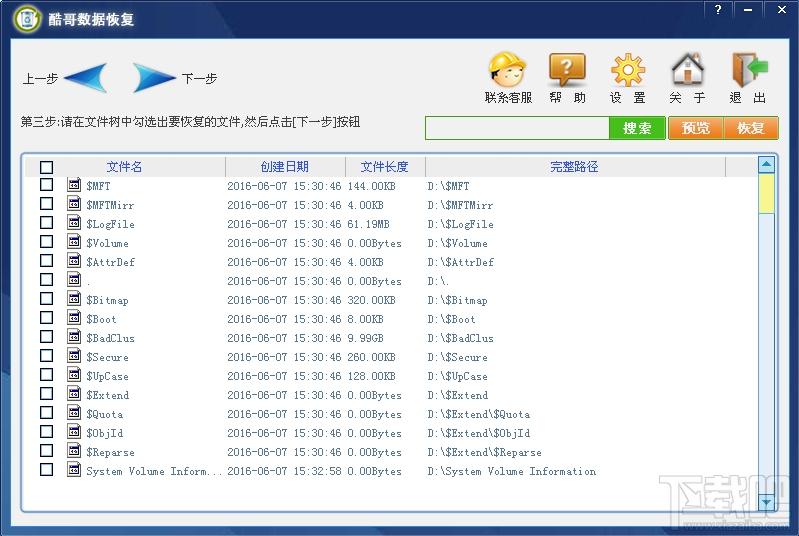Click the file icon beside $Bitmap
This screenshot has width=799, height=536.
click(74, 298)
